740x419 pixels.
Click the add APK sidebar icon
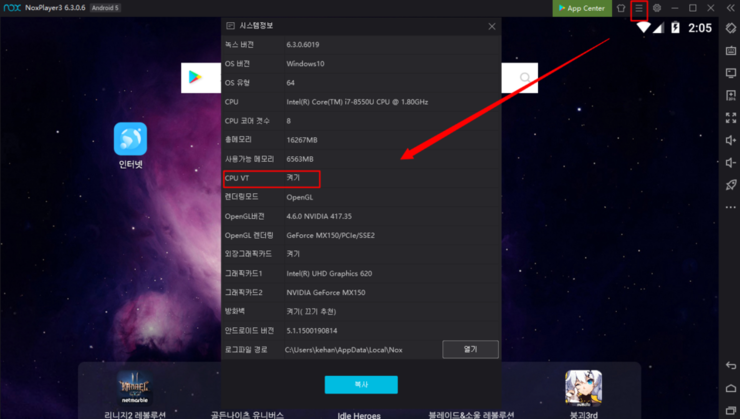click(731, 95)
